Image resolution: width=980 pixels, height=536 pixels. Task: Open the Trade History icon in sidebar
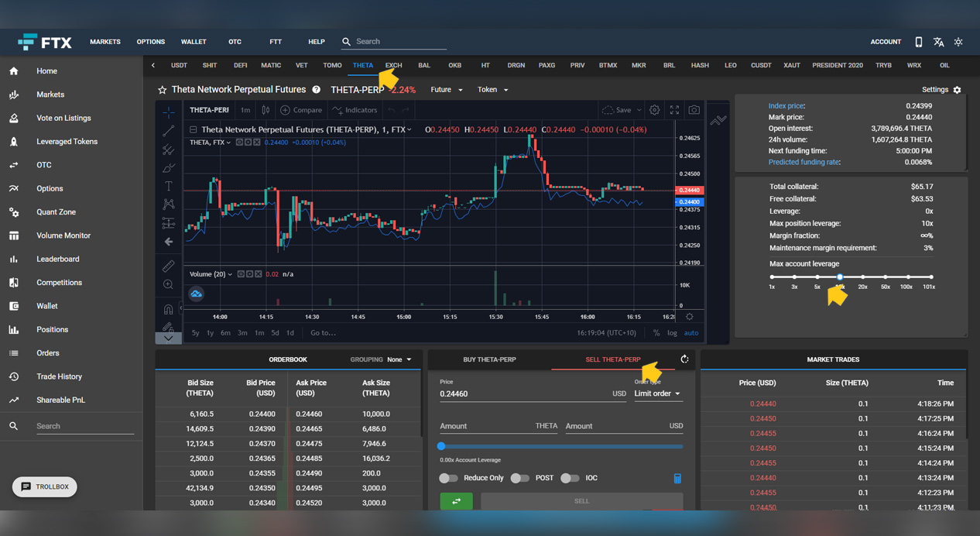click(x=14, y=376)
